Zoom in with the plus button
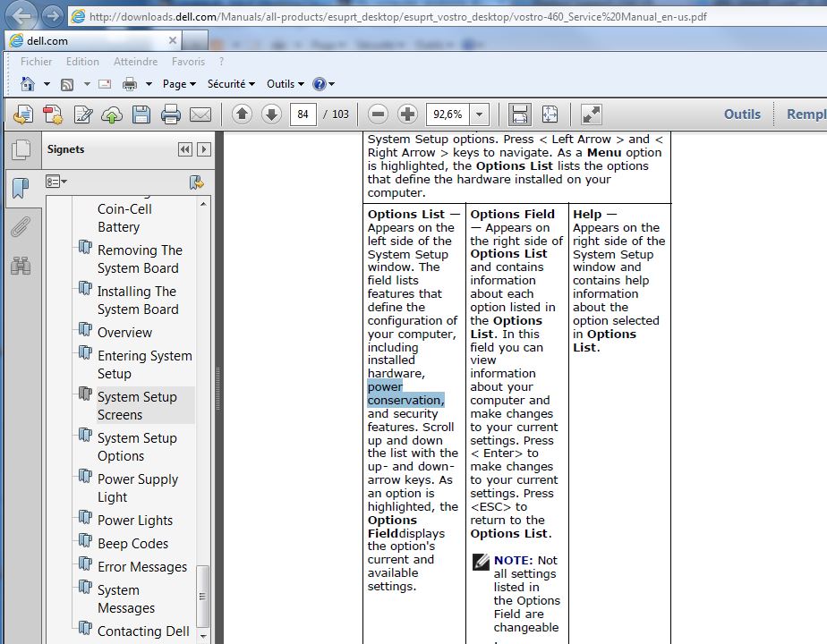 click(x=407, y=114)
